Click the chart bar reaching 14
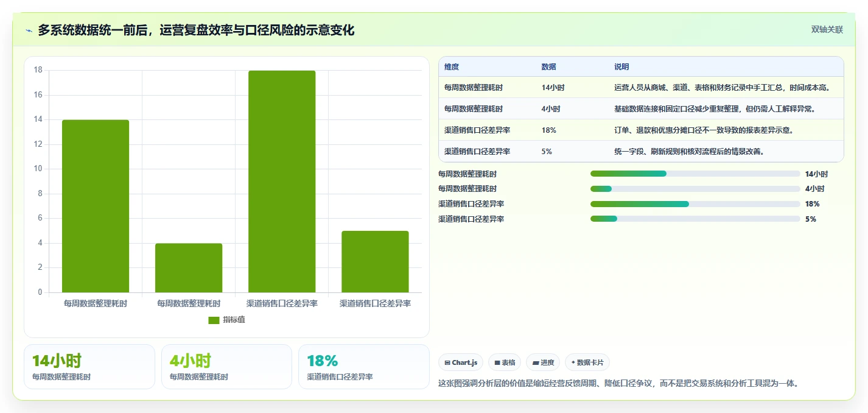 [x=96, y=206]
